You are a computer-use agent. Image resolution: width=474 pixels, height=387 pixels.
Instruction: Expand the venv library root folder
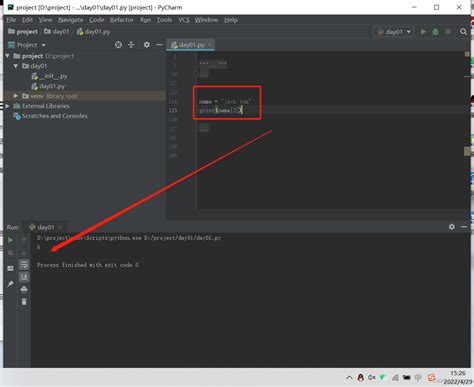tap(16, 96)
